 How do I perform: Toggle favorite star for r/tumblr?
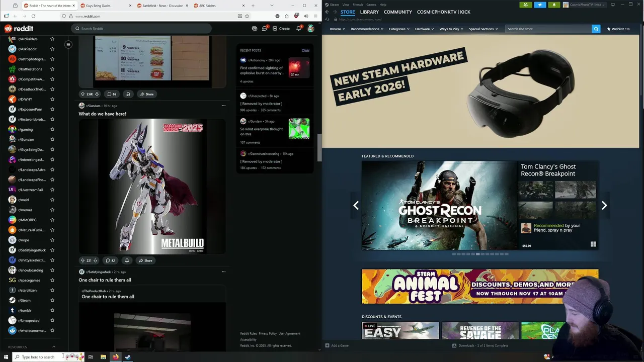[52, 310]
